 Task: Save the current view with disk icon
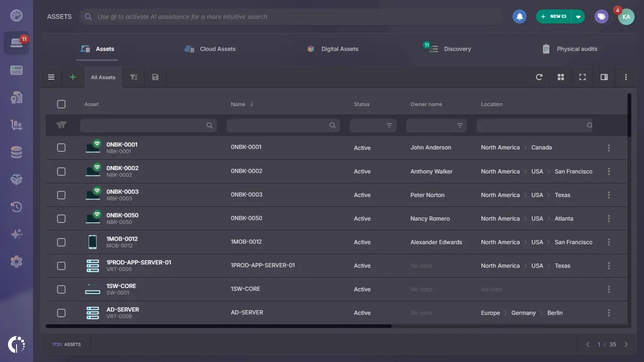pyautogui.click(x=155, y=77)
